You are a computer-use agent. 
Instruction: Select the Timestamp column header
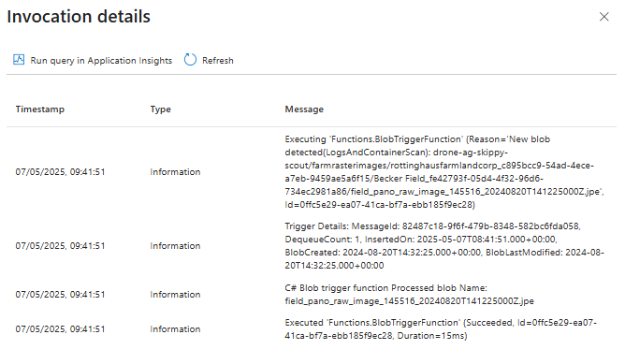(x=40, y=109)
